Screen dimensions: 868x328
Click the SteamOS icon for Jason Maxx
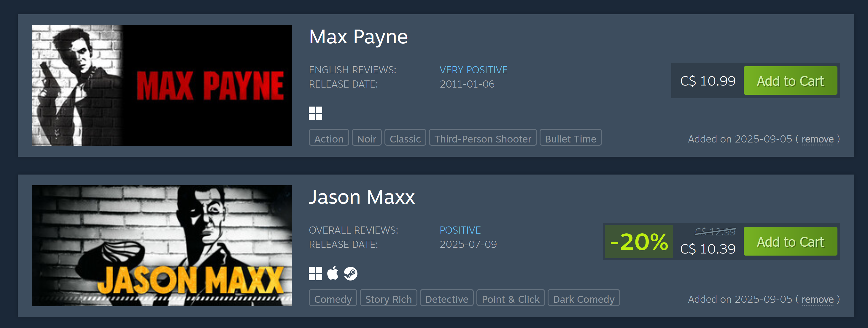click(350, 273)
